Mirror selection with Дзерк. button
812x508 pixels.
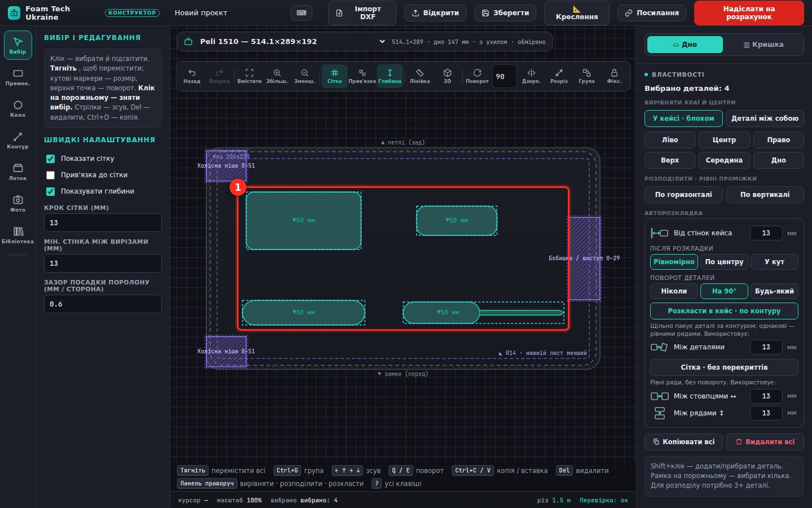[531, 76]
